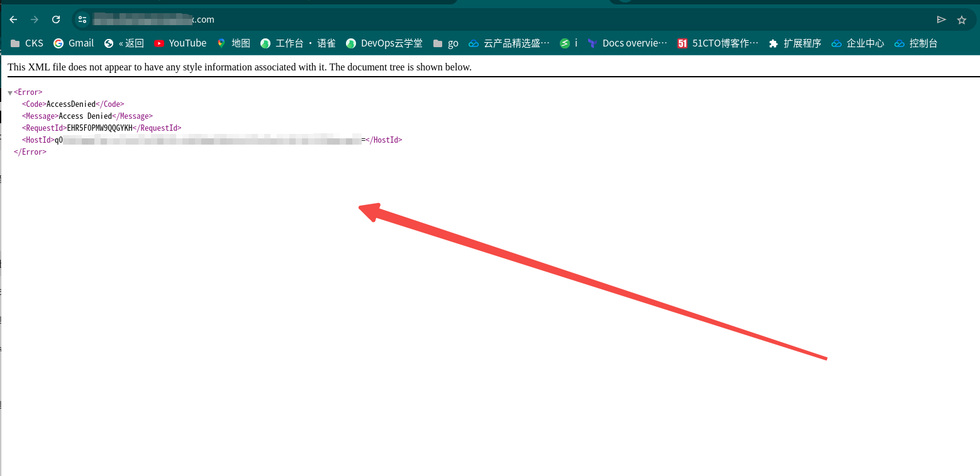Reload the current page

(55, 19)
